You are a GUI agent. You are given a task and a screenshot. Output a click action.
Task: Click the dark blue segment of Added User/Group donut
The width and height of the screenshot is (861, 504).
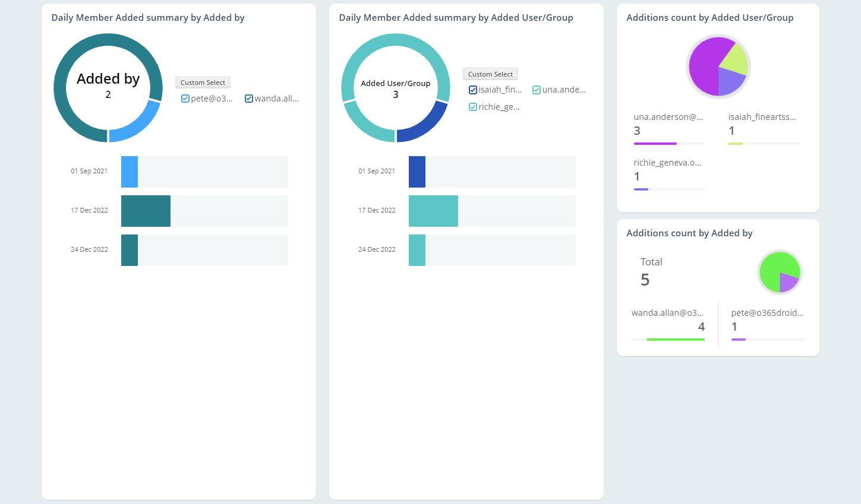427,126
